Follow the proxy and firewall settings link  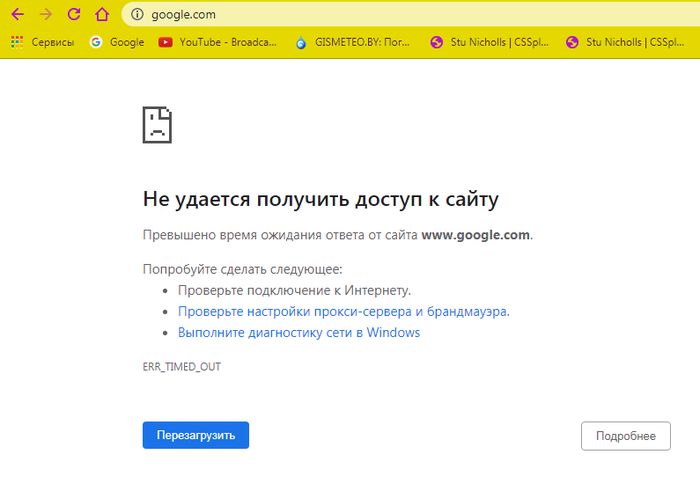point(343,311)
